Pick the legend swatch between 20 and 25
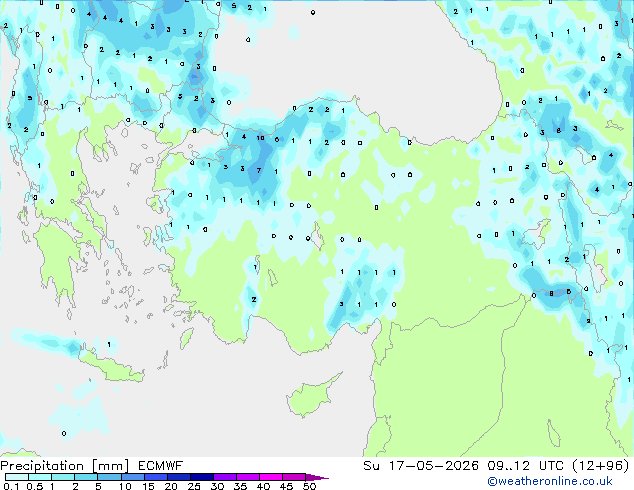This screenshot has height=490, width=634. tap(178, 477)
